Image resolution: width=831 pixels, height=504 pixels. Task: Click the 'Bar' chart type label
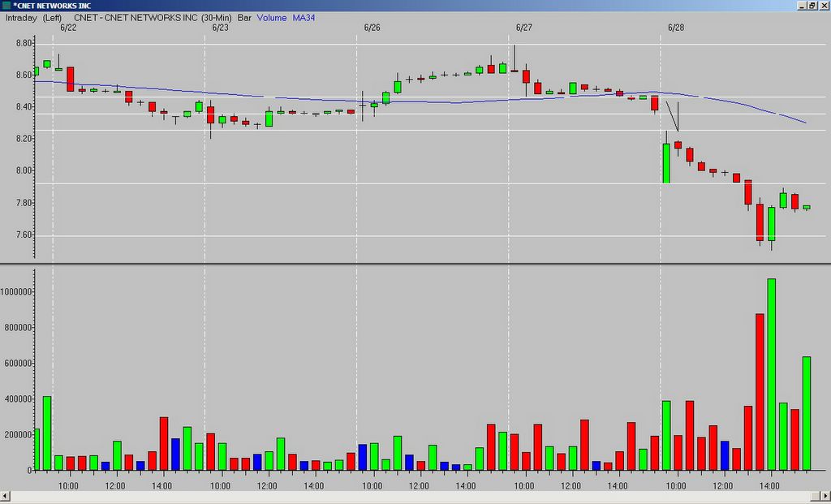(x=244, y=18)
